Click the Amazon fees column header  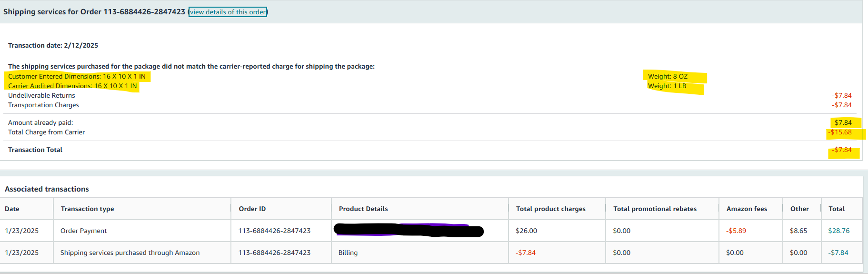tap(747, 209)
